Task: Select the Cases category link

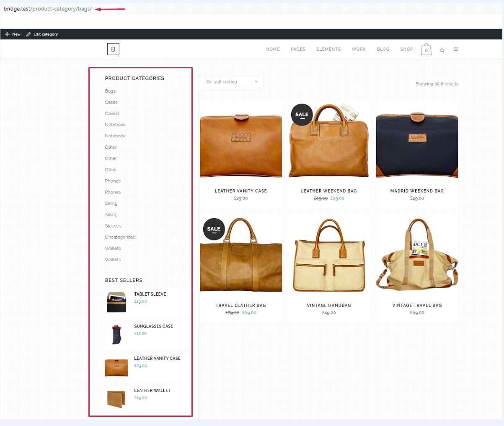Action: (111, 102)
